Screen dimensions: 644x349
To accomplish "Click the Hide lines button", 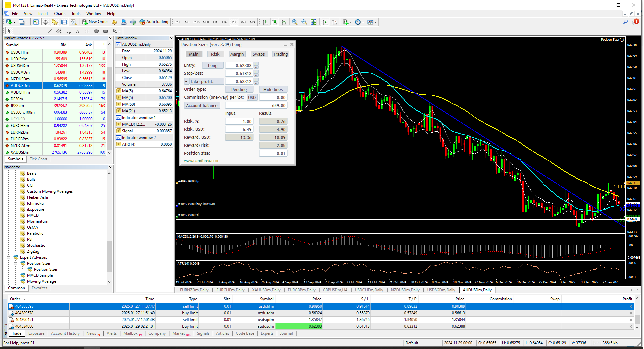I will click(x=273, y=89).
